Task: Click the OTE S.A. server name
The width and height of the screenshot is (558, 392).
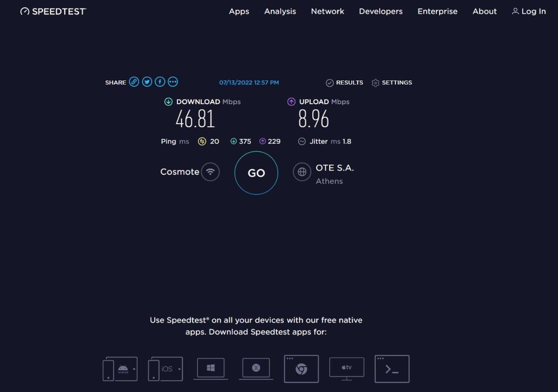Action: pos(335,168)
